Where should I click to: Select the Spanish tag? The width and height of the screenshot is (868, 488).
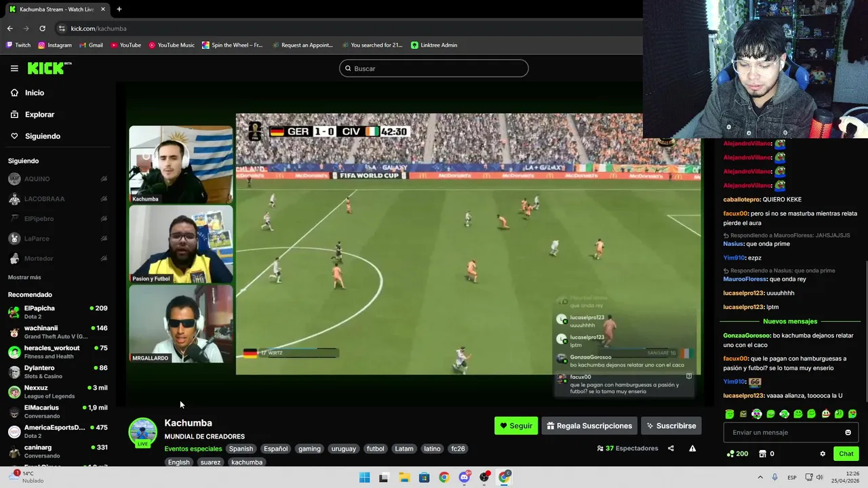point(241,449)
